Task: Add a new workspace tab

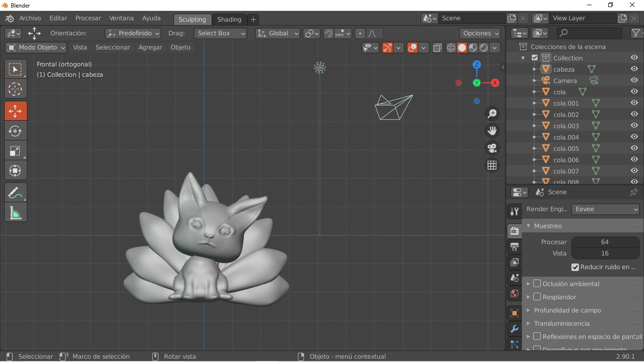Action: click(x=253, y=19)
